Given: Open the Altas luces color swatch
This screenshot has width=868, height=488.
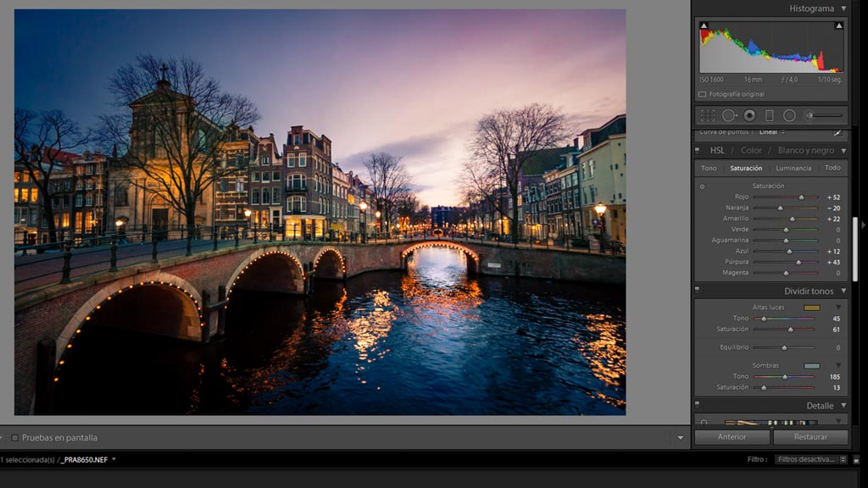Looking at the screenshot, I should 811,308.
